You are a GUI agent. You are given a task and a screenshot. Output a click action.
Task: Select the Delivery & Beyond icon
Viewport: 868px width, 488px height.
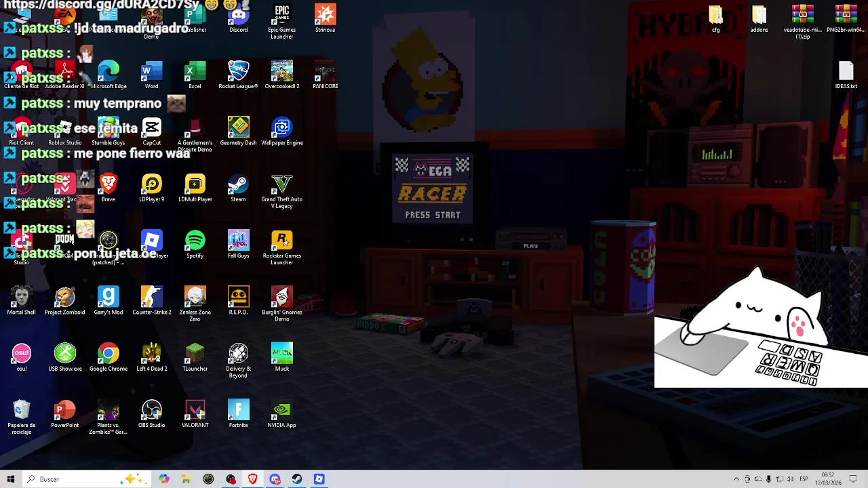238,361
